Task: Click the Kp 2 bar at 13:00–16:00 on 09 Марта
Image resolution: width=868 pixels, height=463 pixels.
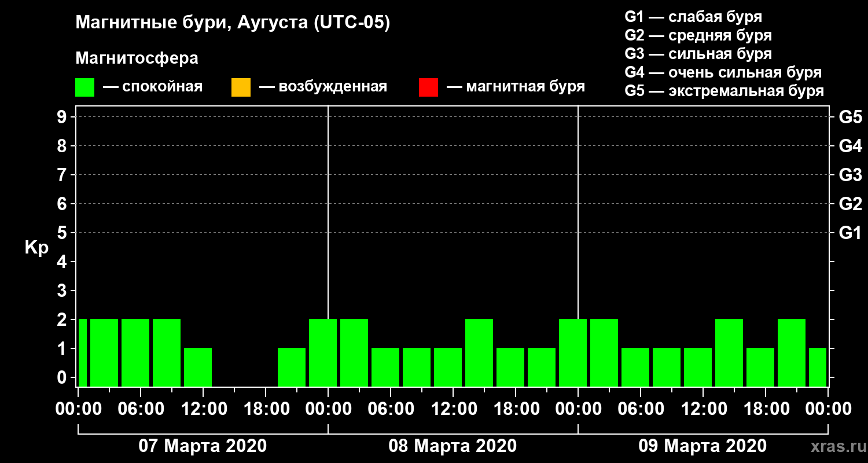Action: 729,352
